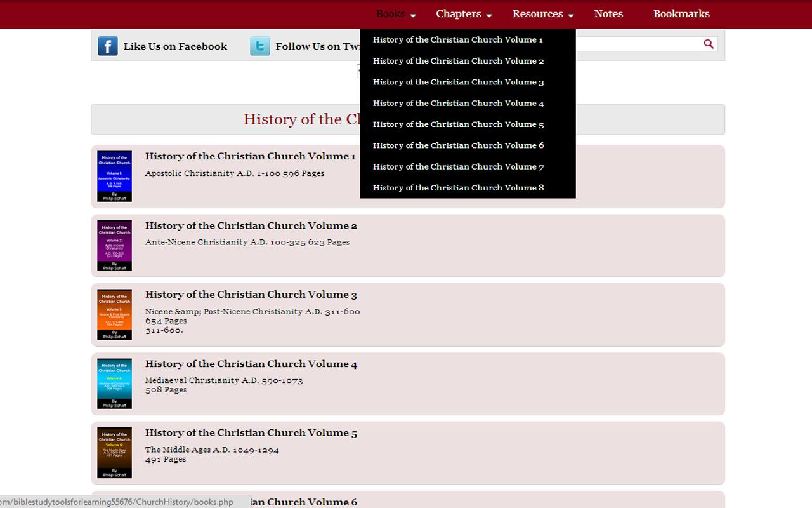812x508 pixels.
Task: Click 'Apostolic Christianity A.D. 1-100' description
Action: [213, 173]
